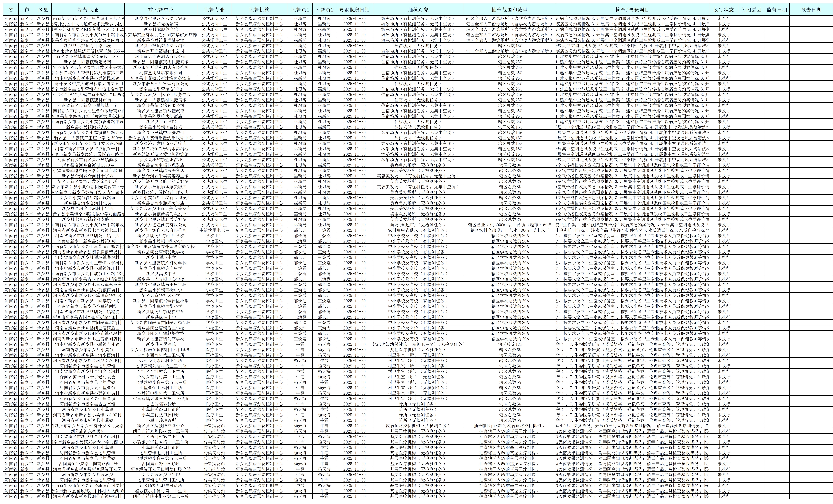The height and width of the screenshot is (504, 833).
Task: Select the 区县 column header
Action: (x=43, y=10)
